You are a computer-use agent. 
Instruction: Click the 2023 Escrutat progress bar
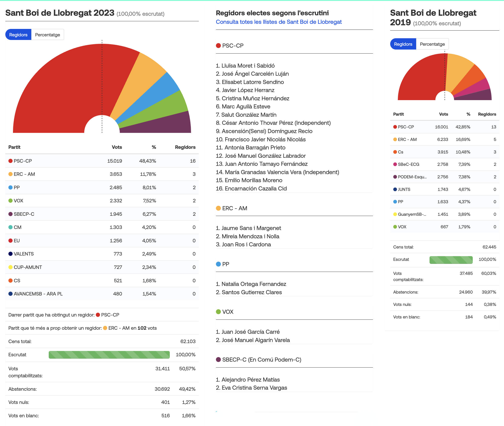(x=109, y=355)
